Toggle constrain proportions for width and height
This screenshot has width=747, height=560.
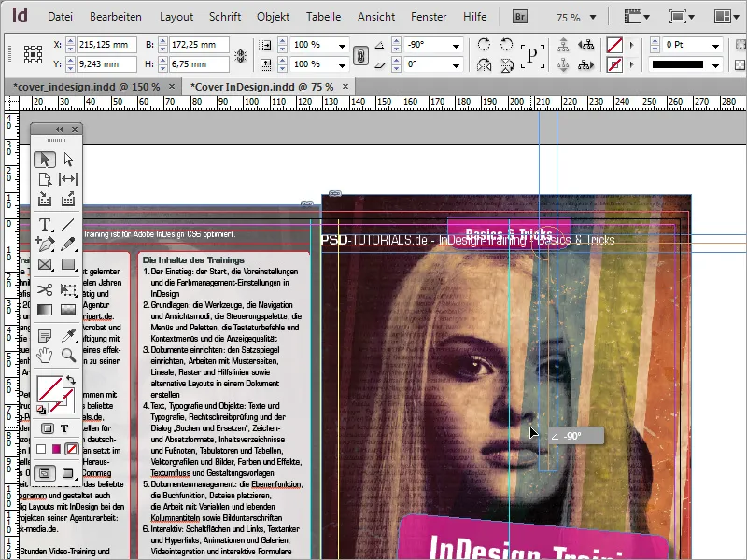click(x=241, y=56)
